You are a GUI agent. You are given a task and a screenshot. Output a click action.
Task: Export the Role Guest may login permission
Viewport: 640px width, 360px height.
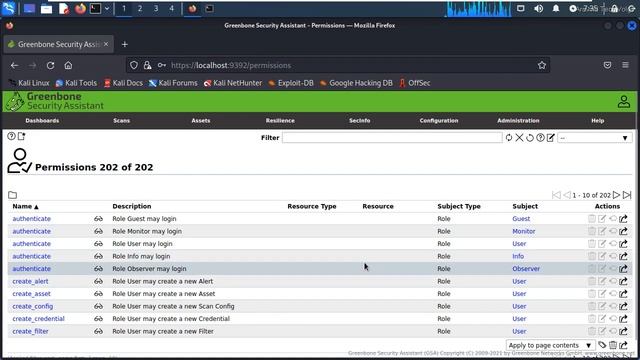tap(623, 219)
